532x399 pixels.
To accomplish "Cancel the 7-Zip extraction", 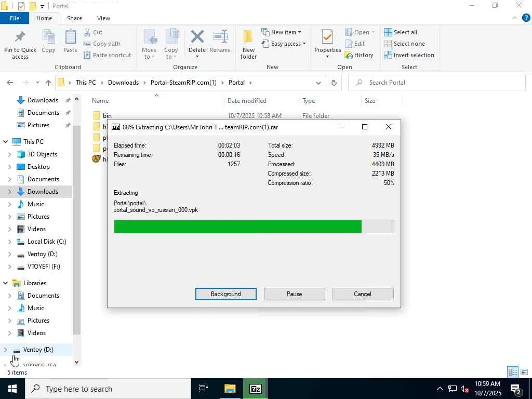I will 363,294.
